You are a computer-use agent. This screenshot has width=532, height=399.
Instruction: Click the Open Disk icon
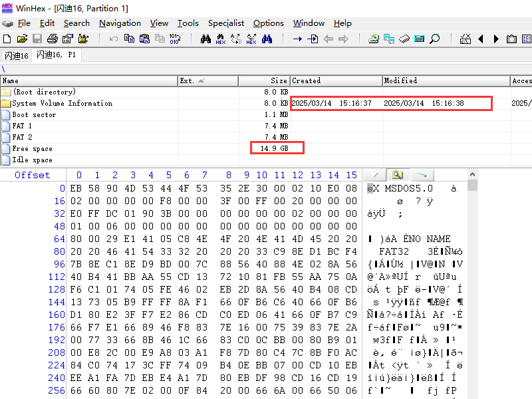pyautogui.click(x=374, y=39)
